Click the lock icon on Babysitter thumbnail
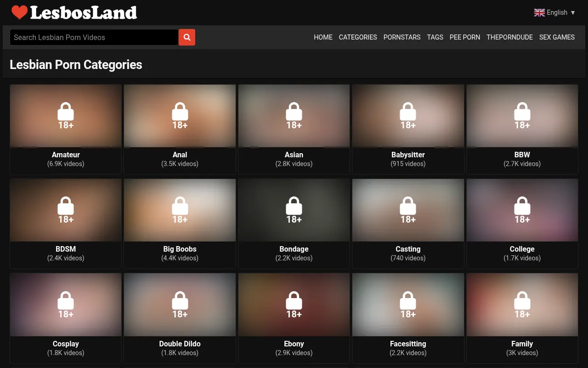Screen dimensions: 588x368 click(x=408, y=111)
